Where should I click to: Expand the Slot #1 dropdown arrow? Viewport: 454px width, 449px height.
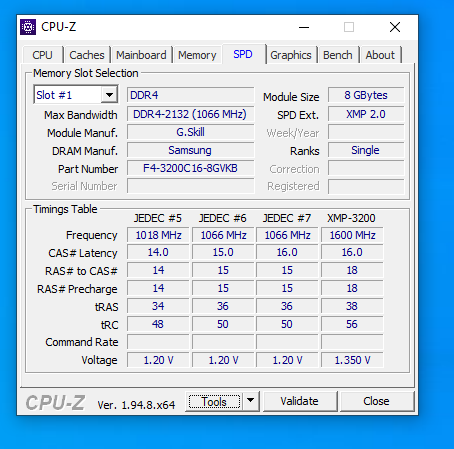click(x=109, y=95)
